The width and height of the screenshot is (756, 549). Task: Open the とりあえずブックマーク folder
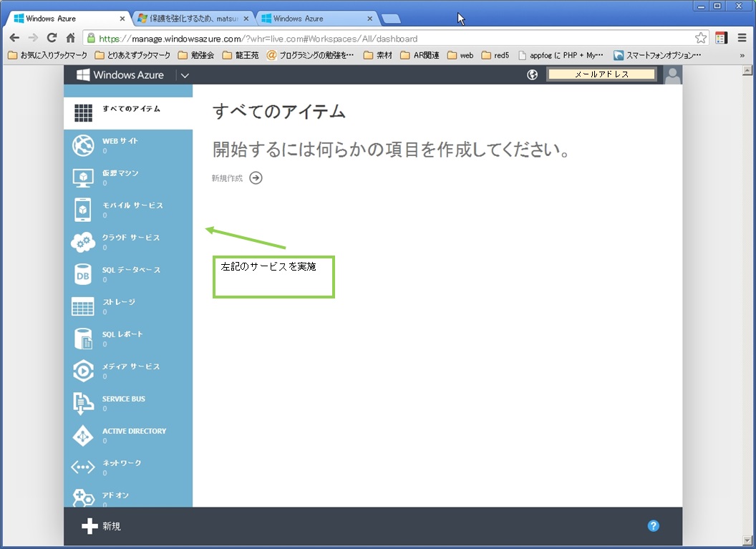[x=132, y=55]
